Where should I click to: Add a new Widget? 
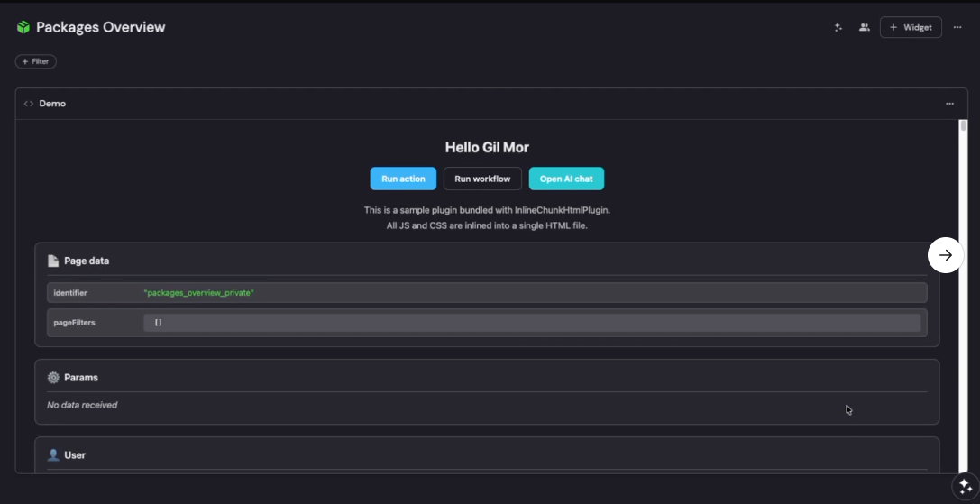(911, 28)
